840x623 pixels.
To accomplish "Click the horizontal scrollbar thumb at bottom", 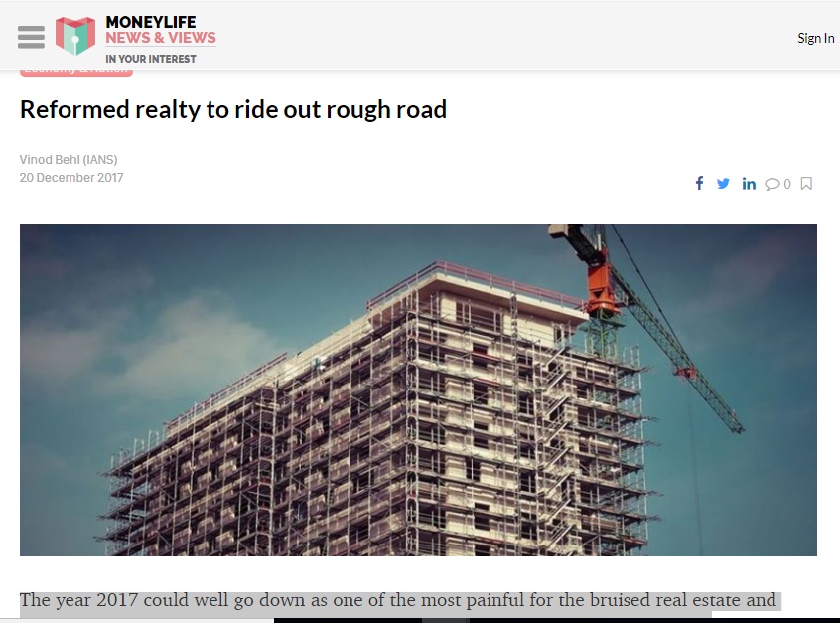I will [x=446, y=620].
